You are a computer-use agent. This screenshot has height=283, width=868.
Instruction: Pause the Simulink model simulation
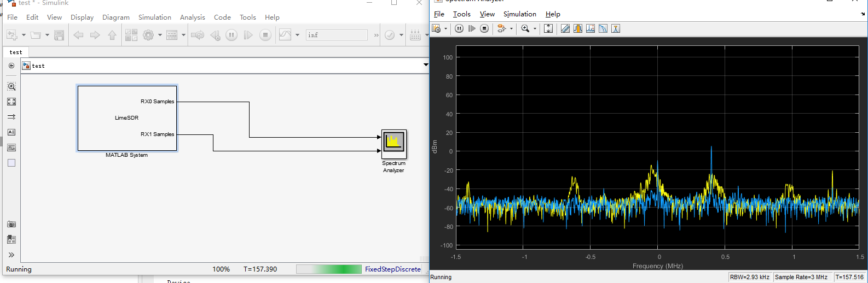pyautogui.click(x=232, y=35)
